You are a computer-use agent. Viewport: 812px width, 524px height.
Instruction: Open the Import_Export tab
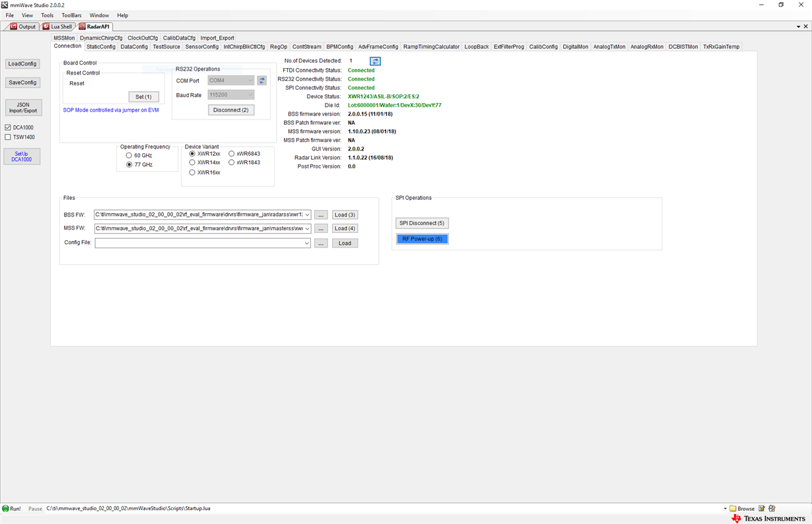coord(217,38)
